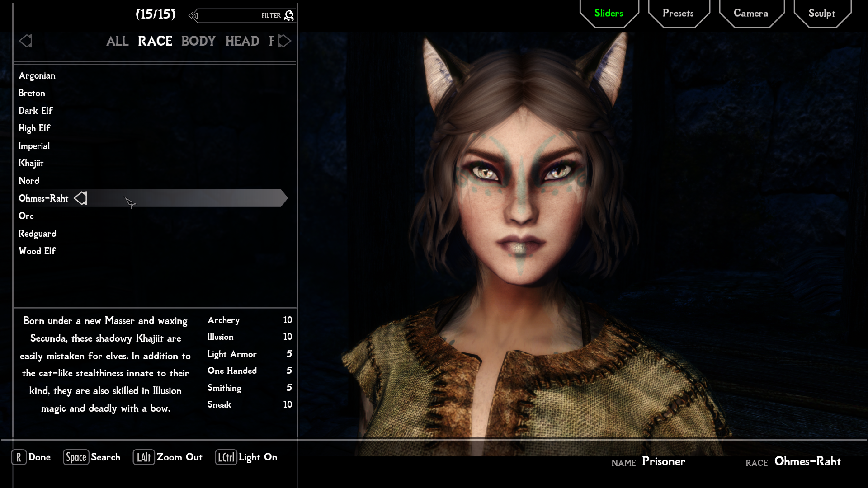The height and width of the screenshot is (488, 868).
Task: Choose the Wood Elf race
Action: click(37, 251)
